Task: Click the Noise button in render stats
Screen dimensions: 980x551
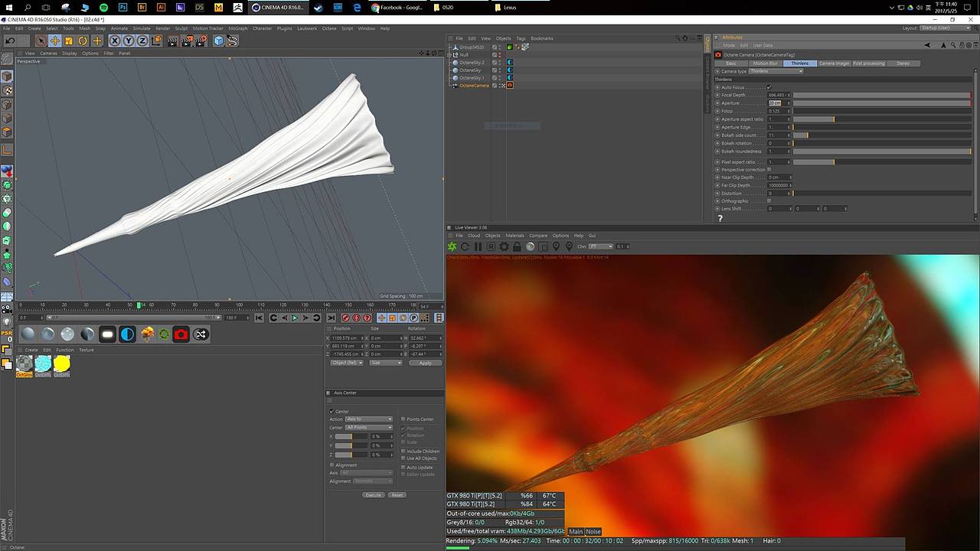Action: tap(593, 531)
